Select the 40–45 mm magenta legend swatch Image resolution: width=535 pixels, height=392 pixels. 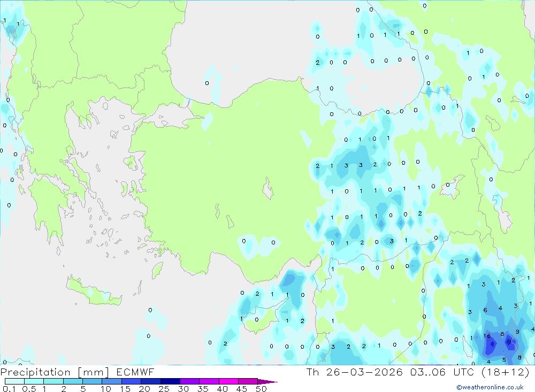point(228,381)
